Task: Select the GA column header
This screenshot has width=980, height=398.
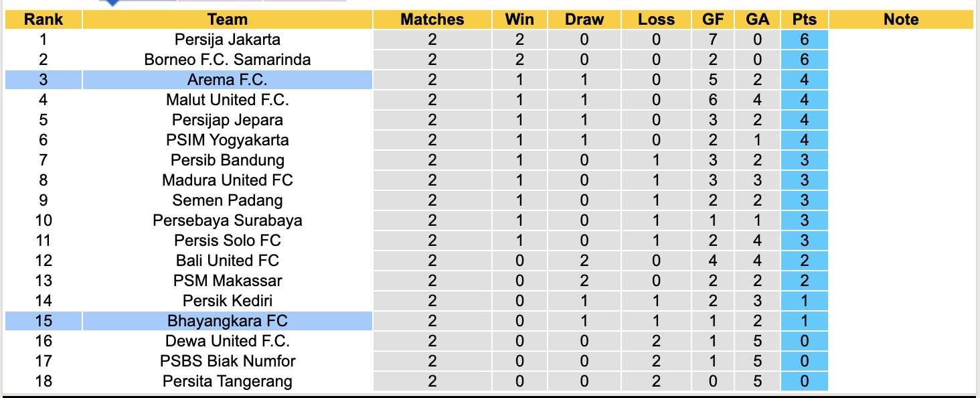Action: [x=757, y=19]
